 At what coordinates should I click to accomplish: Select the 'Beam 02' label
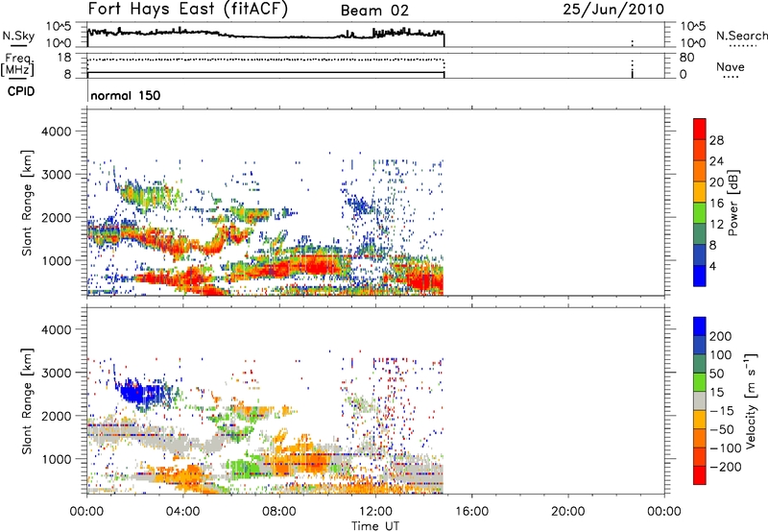click(374, 11)
